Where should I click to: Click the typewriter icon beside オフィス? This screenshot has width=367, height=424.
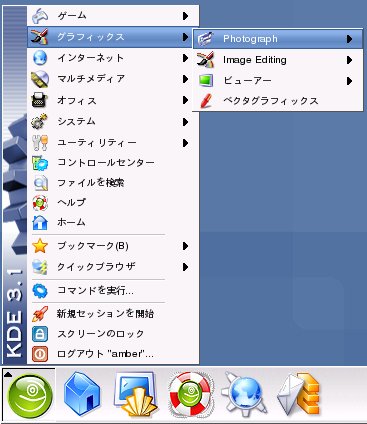click(40, 100)
